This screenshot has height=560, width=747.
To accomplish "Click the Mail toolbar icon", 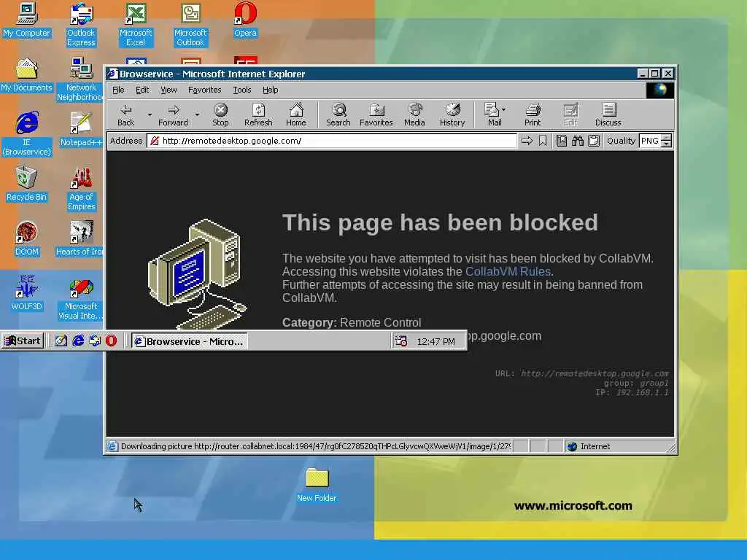I will tap(492, 114).
